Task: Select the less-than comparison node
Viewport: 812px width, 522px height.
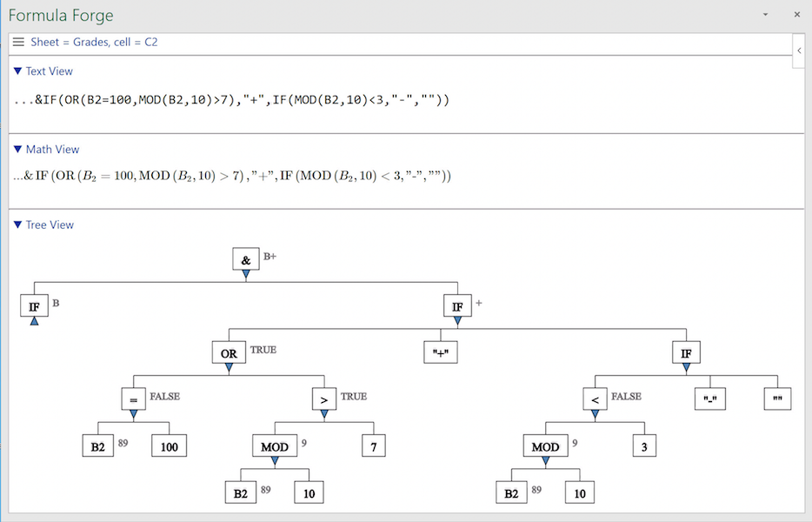Action: pos(595,399)
